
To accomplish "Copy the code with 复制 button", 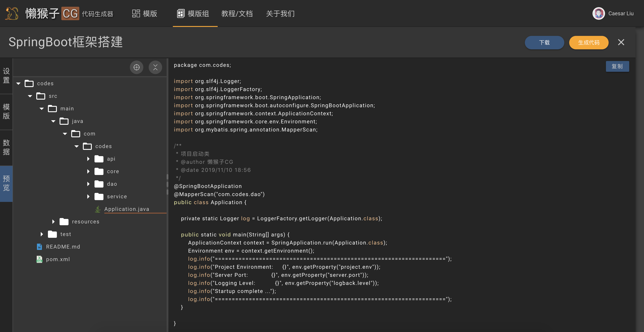I will [617, 66].
